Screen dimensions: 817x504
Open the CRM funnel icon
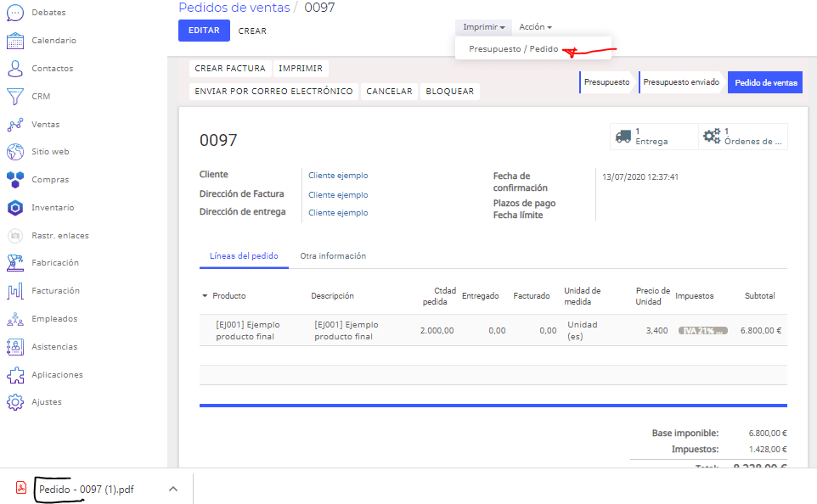coord(15,97)
